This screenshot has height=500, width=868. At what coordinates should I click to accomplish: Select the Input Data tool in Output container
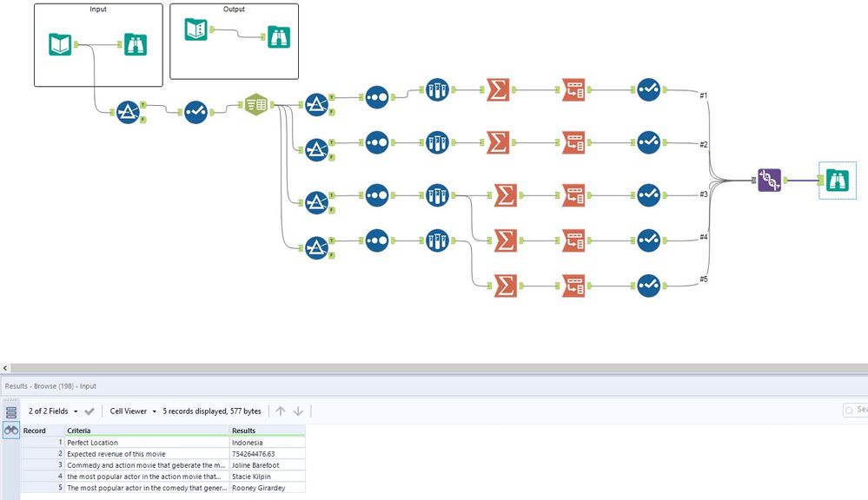pyautogui.click(x=196, y=30)
